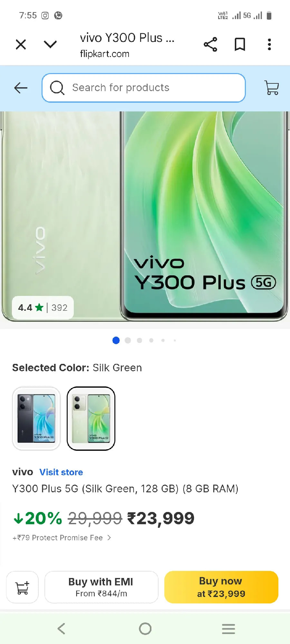Select the black color variant thumbnail
Screen dimensions: 290x644
tap(36, 418)
